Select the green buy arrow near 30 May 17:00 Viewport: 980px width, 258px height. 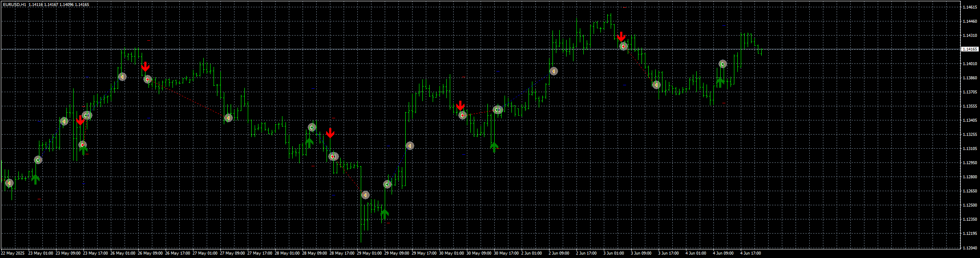click(494, 147)
